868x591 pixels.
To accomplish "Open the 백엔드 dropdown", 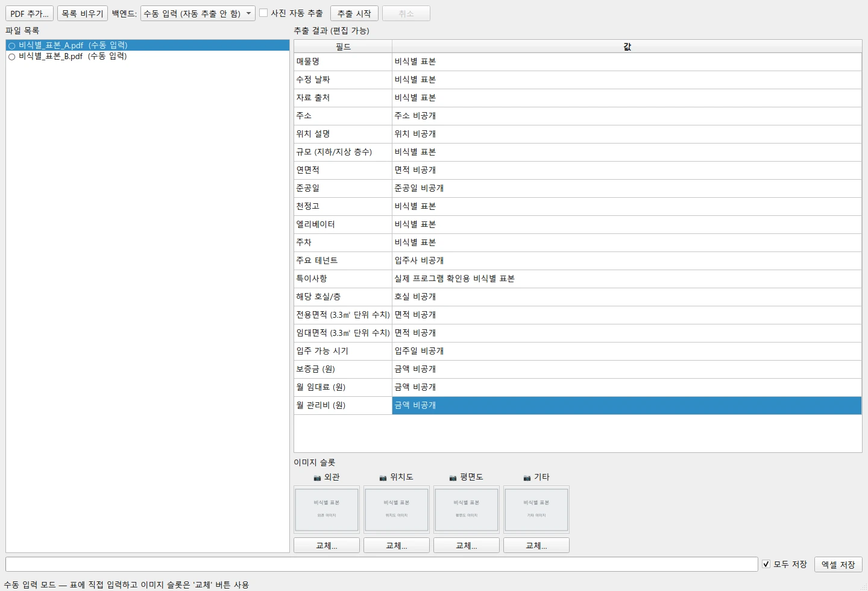I will [198, 13].
